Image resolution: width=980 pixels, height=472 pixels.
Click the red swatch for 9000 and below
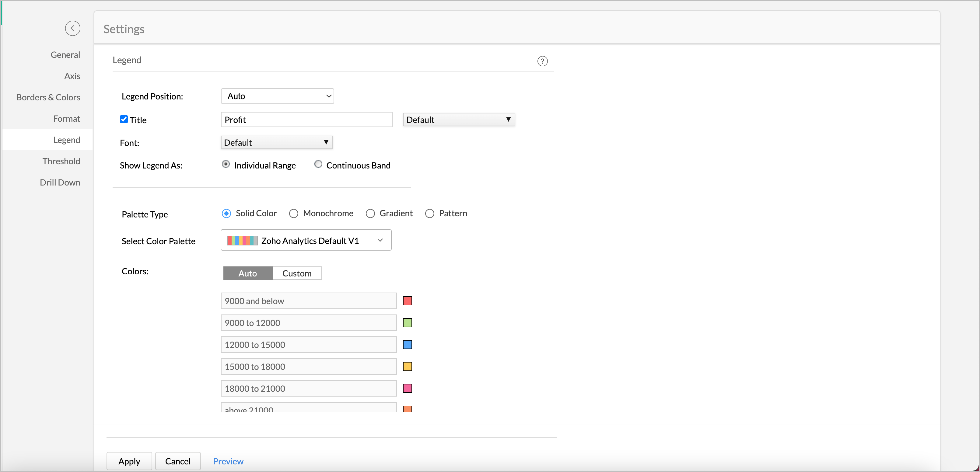click(x=407, y=301)
